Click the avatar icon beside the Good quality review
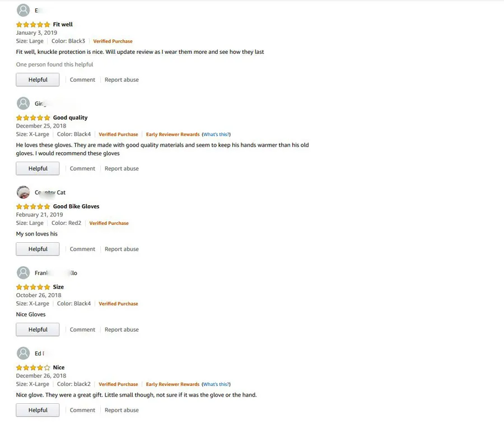The image size is (504, 424). [23, 103]
